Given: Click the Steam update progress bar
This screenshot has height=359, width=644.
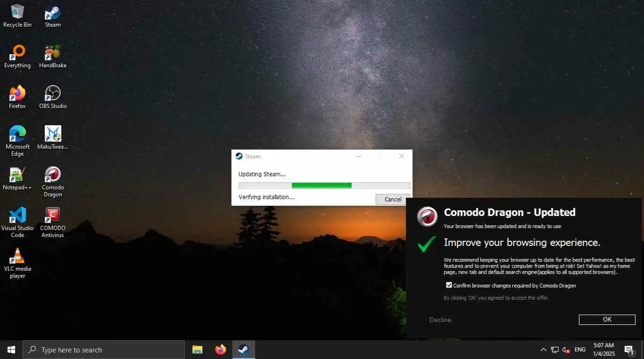Looking at the screenshot, I should (324, 186).
